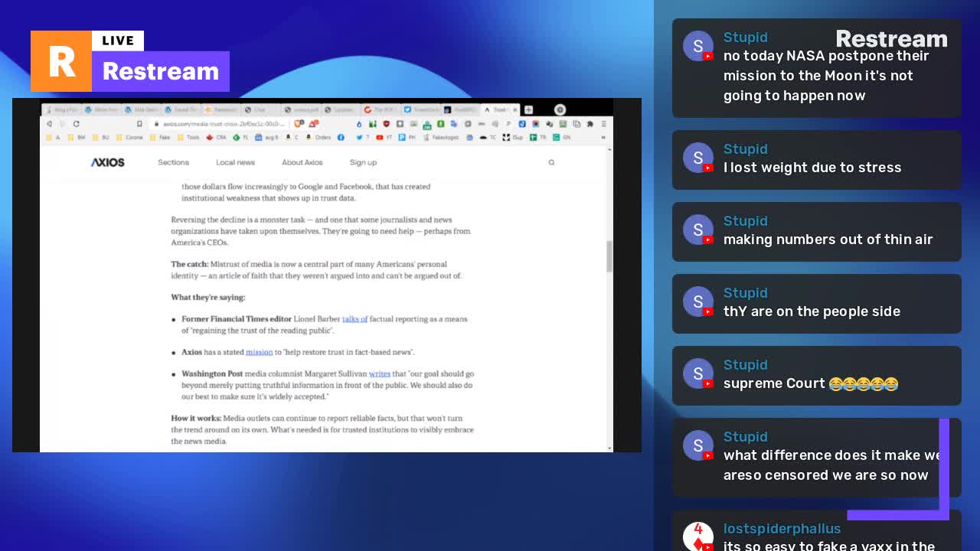The width and height of the screenshot is (980, 551).
Task: Open the Fake bookmarks folder
Action: (x=160, y=138)
